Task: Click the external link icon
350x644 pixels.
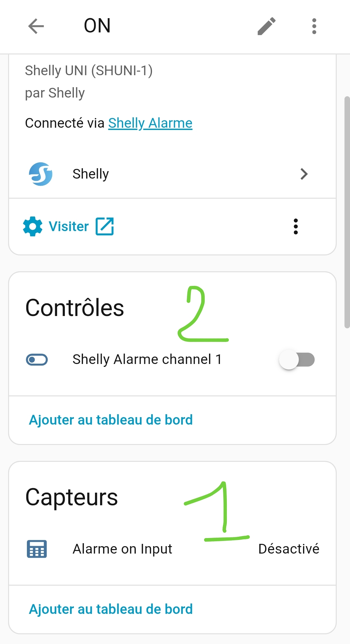Action: [x=105, y=227]
